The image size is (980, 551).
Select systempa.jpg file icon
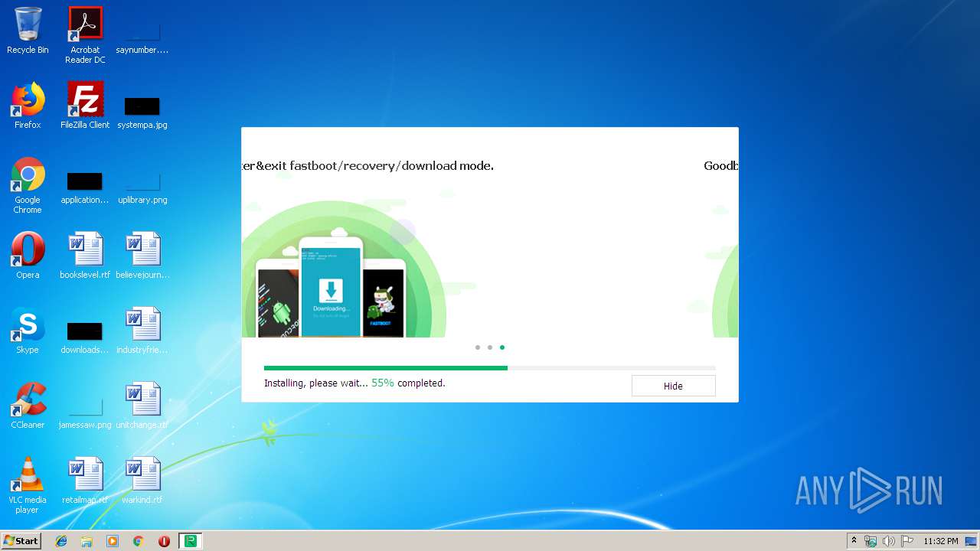click(x=142, y=112)
